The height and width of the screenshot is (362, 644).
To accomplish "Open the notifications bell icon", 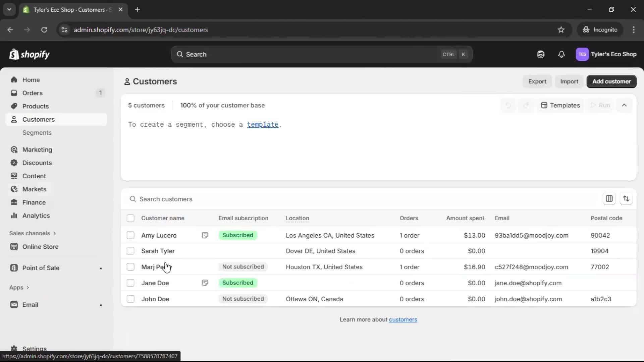I will [561, 54].
